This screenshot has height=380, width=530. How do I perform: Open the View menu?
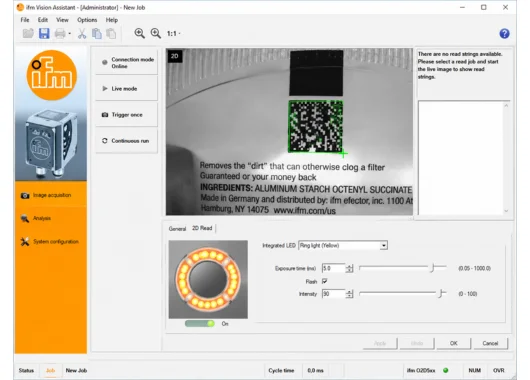tap(62, 20)
